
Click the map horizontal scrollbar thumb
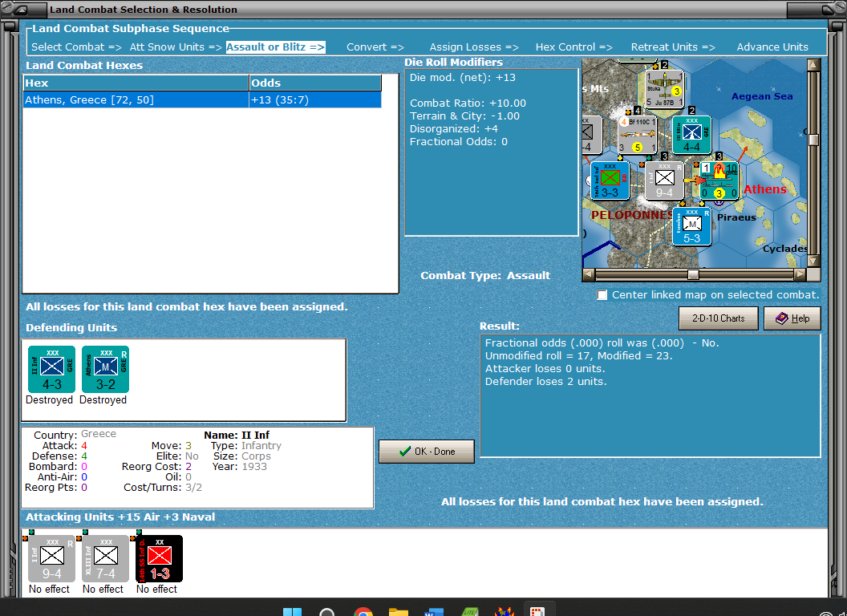693,274
